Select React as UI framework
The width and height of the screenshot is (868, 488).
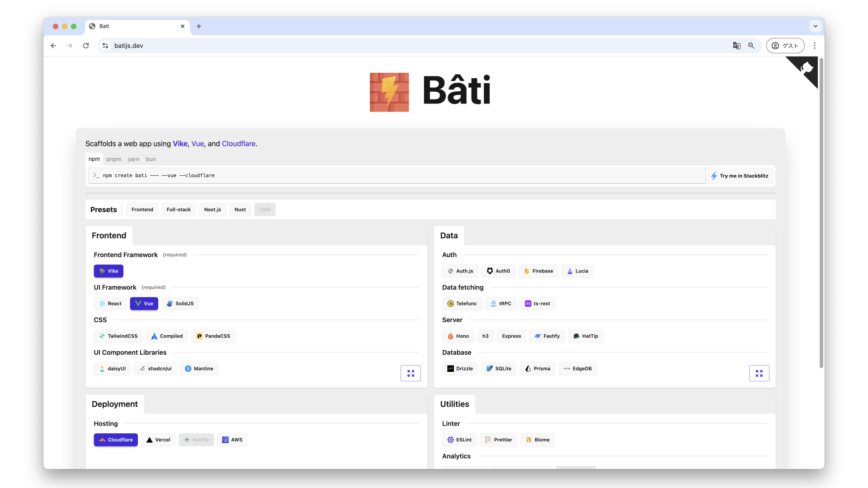pyautogui.click(x=110, y=304)
